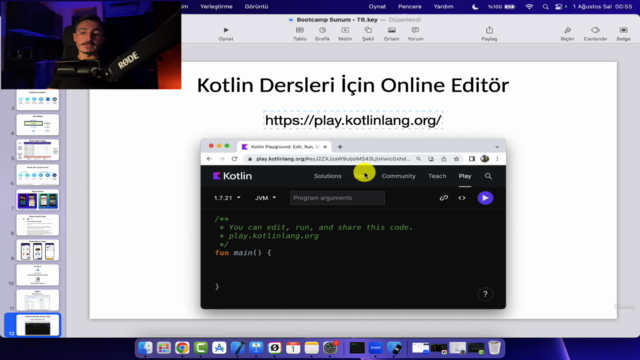Select slide 5 thumbnail with the table
Screen dimensions: 640x360
pos(38,150)
